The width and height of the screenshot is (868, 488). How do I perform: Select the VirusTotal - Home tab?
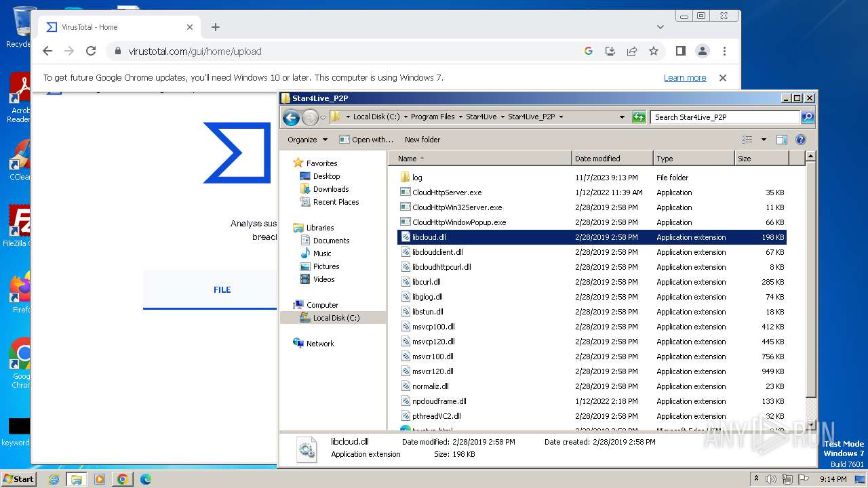coord(119,27)
